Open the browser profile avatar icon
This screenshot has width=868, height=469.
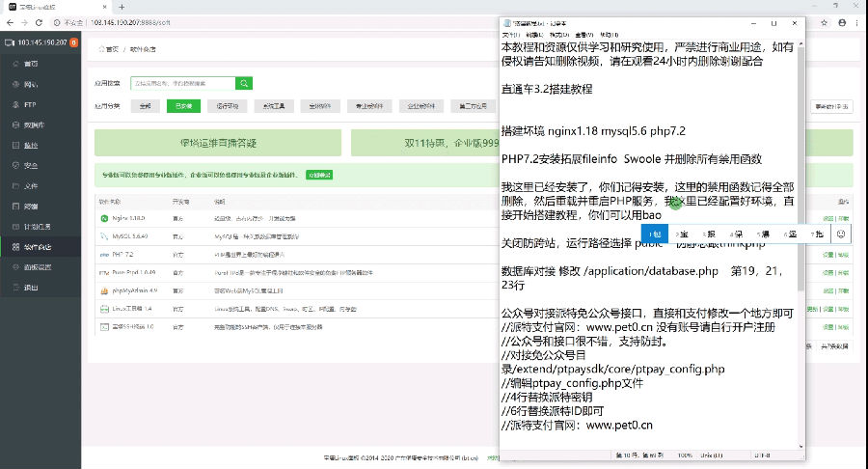click(x=842, y=23)
